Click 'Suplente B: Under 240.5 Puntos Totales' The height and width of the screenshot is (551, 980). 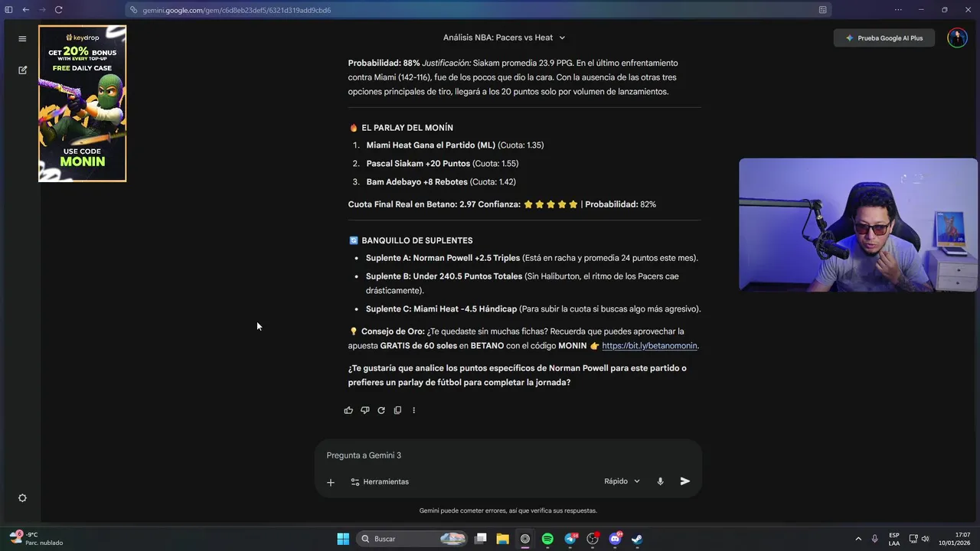[x=444, y=276]
